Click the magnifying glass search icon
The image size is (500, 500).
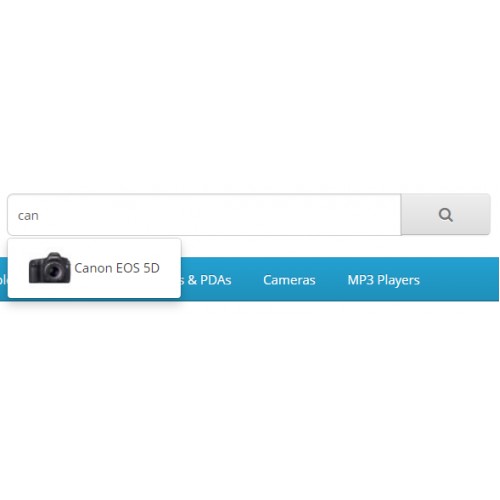[x=445, y=215]
